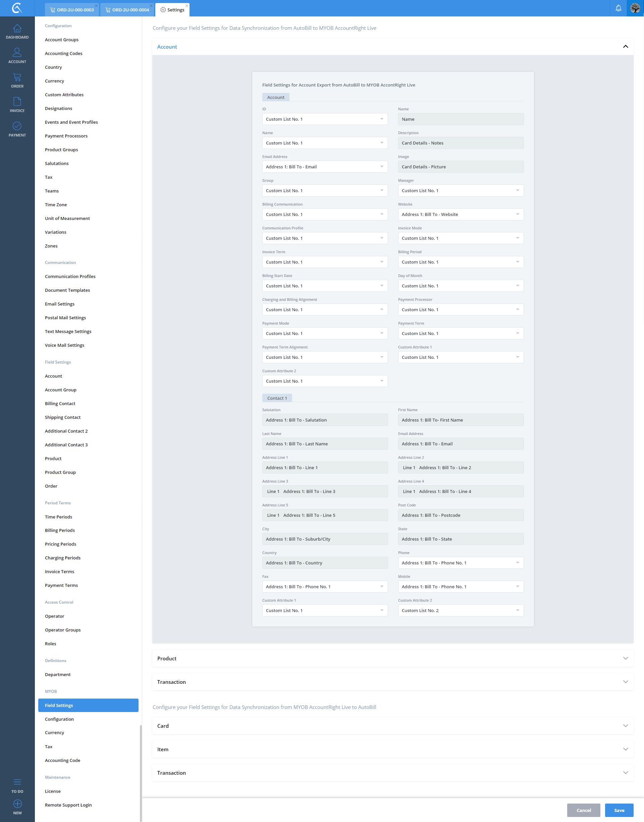The width and height of the screenshot is (644, 822).
Task: Click the Cancel button
Action: (x=583, y=810)
